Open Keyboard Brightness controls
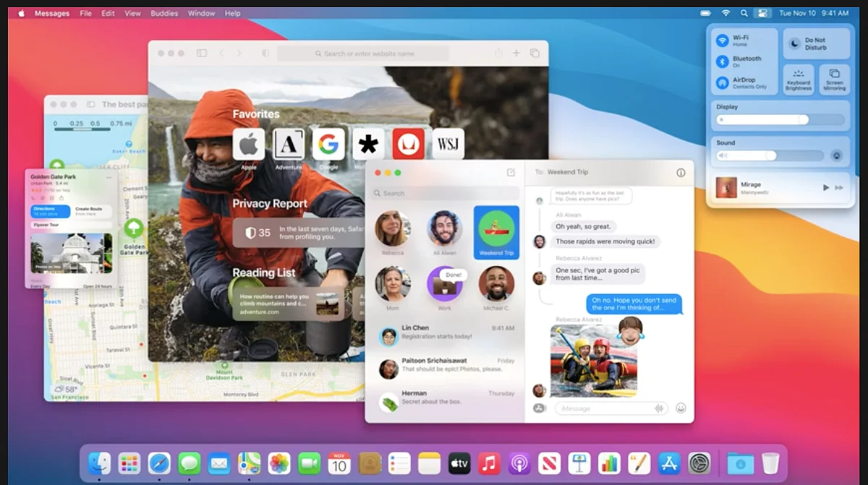Screen dimensions: 868x485 (x=799, y=80)
